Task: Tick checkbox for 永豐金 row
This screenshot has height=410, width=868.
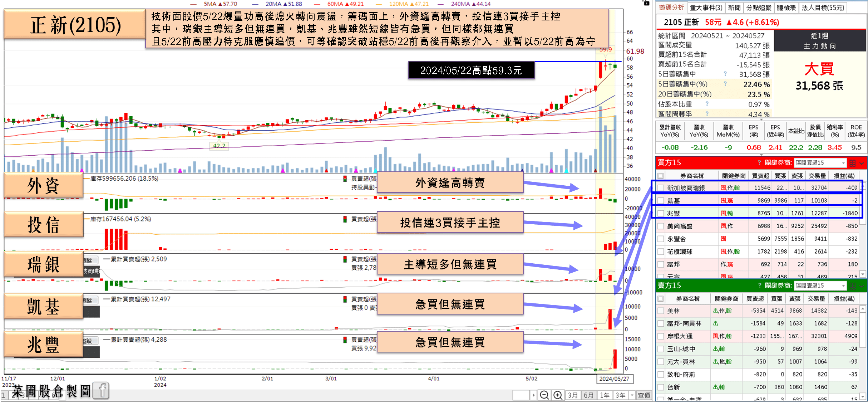Action: pyautogui.click(x=661, y=239)
